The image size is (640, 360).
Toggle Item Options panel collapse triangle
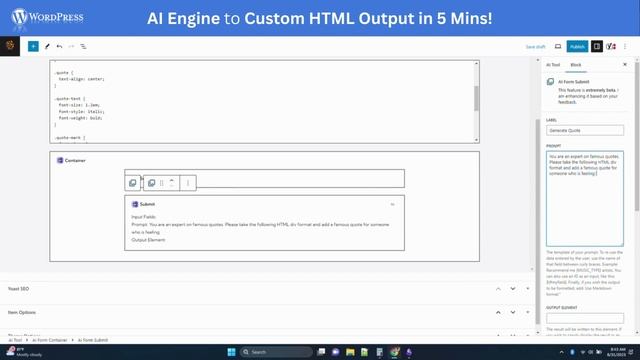527,312
